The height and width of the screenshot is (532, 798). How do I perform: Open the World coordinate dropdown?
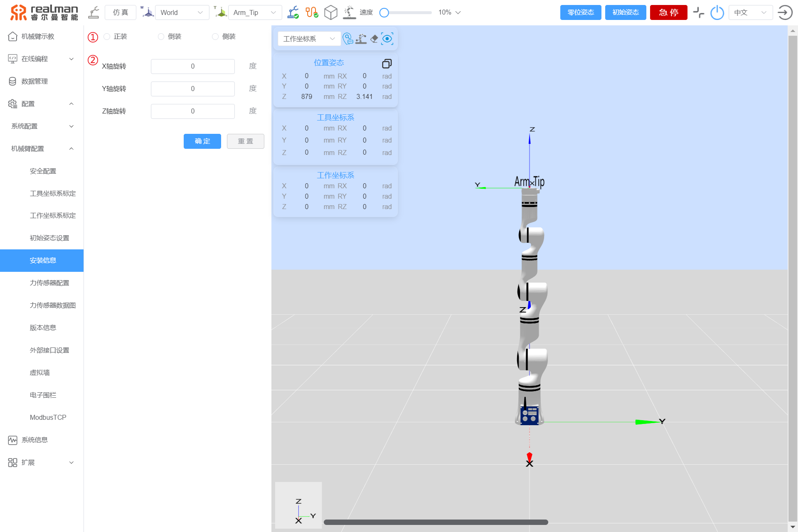pos(182,12)
